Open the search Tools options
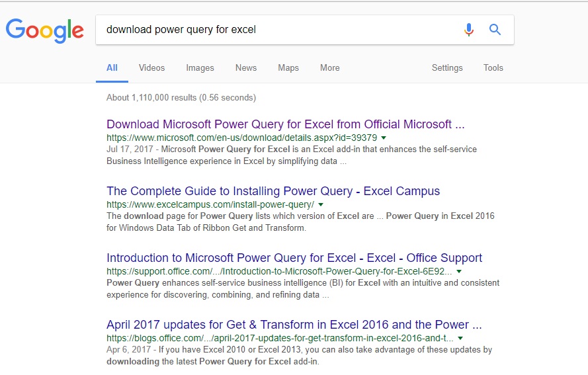This screenshot has width=588, height=375. [x=493, y=67]
